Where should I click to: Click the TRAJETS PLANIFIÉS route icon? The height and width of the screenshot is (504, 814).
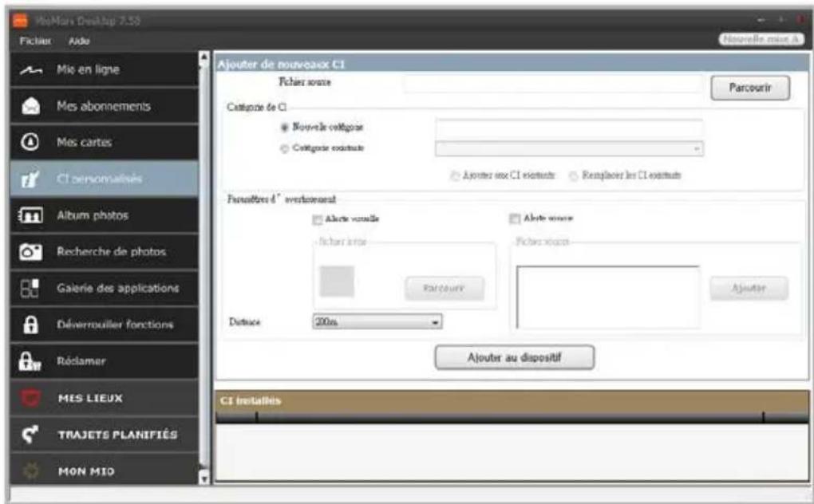point(30,434)
